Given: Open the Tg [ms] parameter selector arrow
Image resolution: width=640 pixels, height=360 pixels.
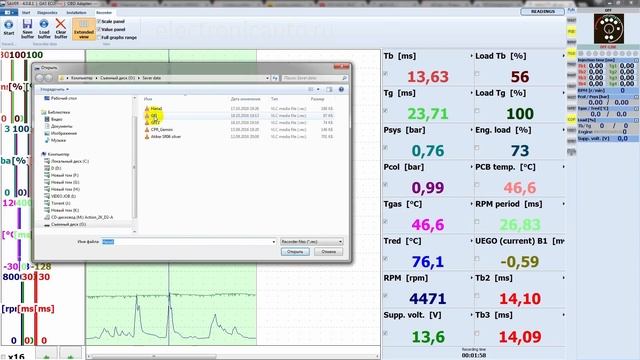Looking at the screenshot, I should point(471,93).
